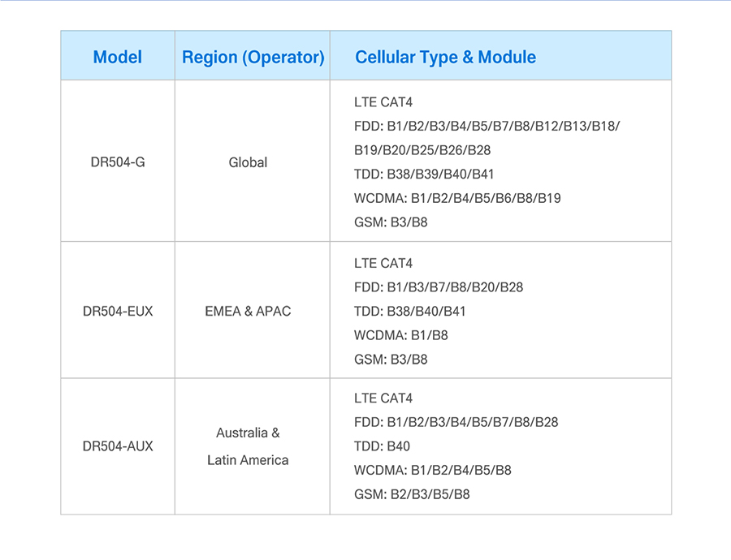Click the Global region cell

248,162
